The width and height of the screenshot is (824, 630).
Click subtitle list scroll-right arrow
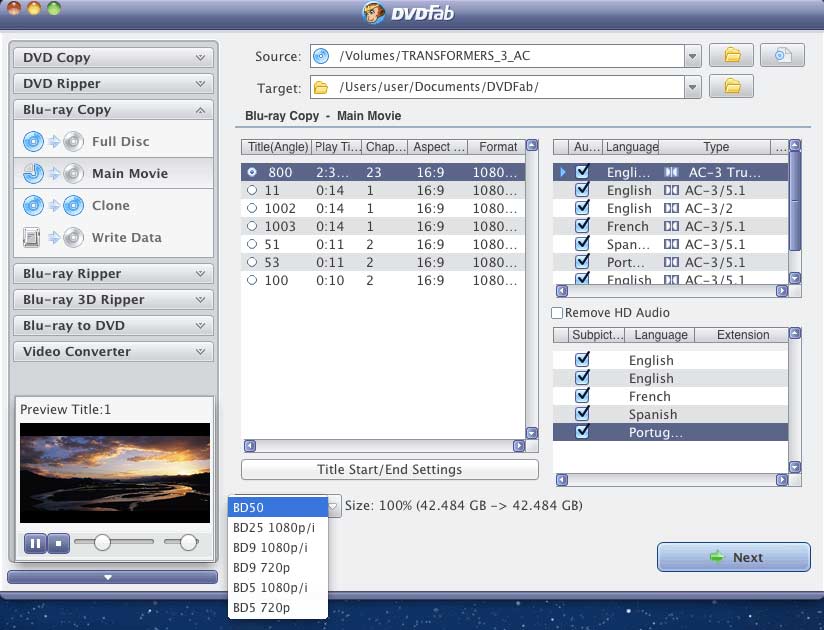click(782, 480)
